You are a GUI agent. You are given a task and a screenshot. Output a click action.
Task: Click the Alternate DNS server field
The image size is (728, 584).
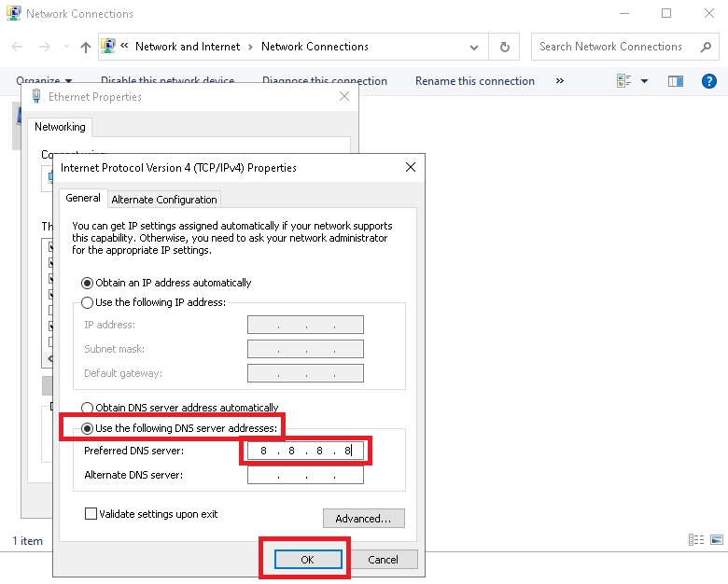305,475
